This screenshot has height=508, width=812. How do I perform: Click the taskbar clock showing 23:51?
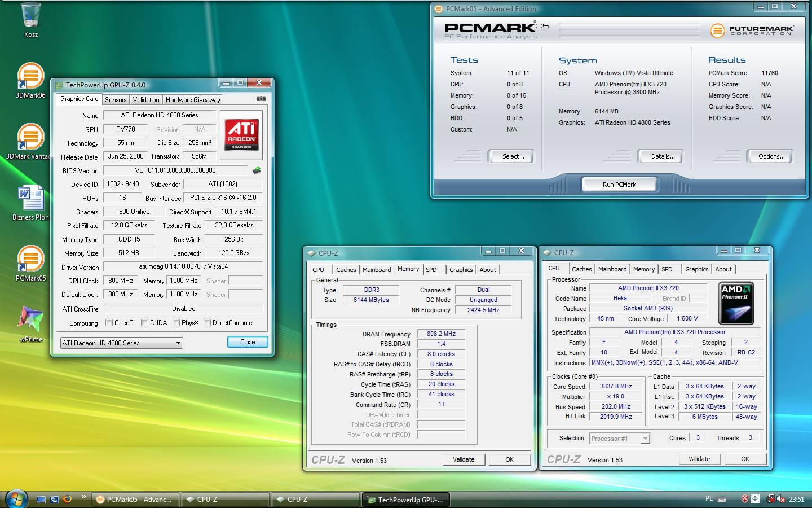tap(797, 499)
